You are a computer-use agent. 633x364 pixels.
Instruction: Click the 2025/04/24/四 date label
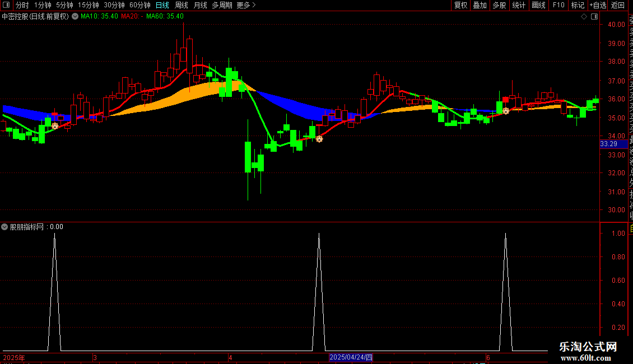[351, 357]
